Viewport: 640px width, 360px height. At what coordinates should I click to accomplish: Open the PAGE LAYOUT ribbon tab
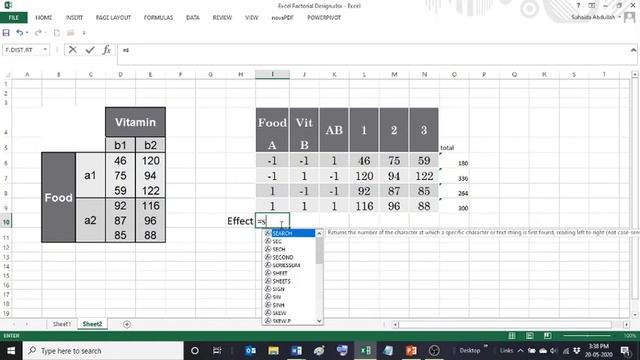[113, 18]
